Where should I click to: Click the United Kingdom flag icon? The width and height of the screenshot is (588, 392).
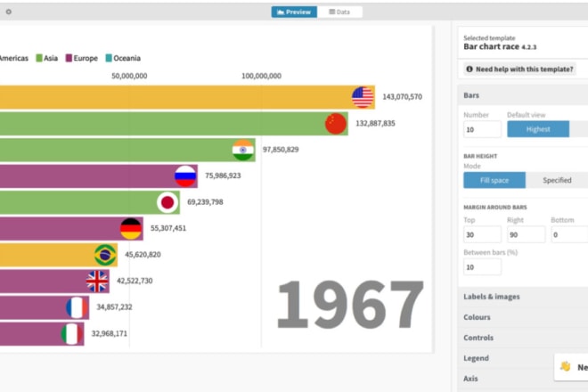[97, 281]
